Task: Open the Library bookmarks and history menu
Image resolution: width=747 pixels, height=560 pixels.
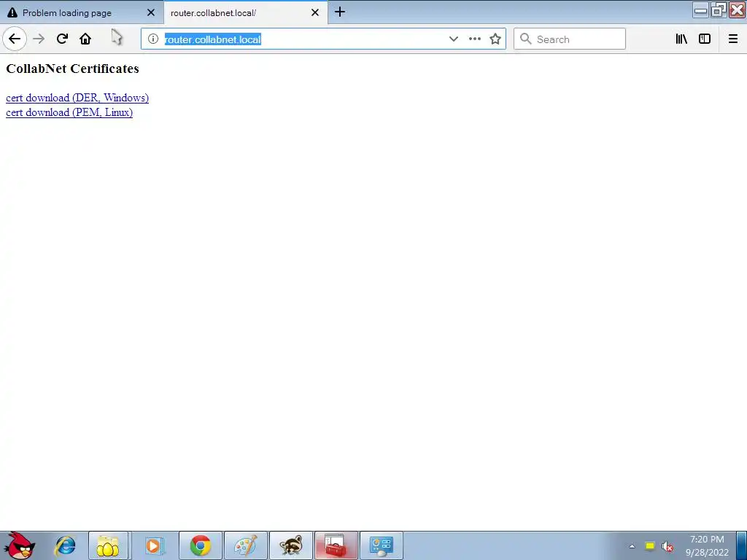Action: click(681, 39)
